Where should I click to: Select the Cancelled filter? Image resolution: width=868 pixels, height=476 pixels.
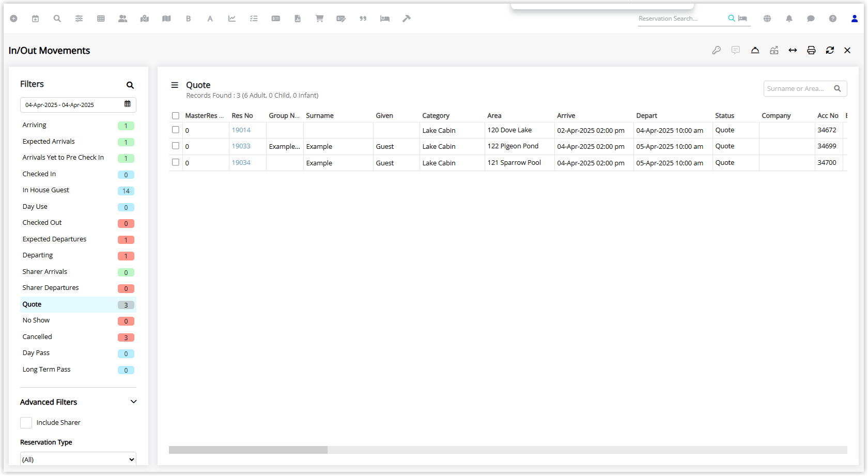point(78,337)
